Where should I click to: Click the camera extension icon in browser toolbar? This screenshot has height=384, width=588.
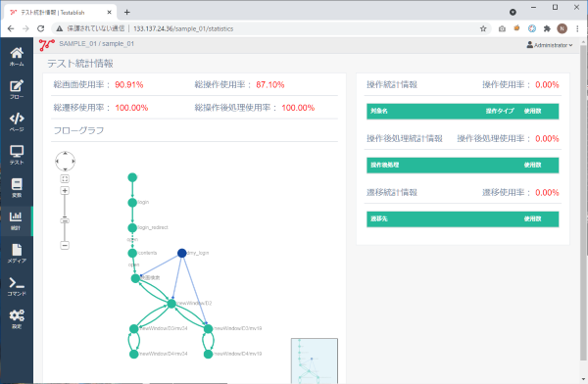click(x=502, y=28)
